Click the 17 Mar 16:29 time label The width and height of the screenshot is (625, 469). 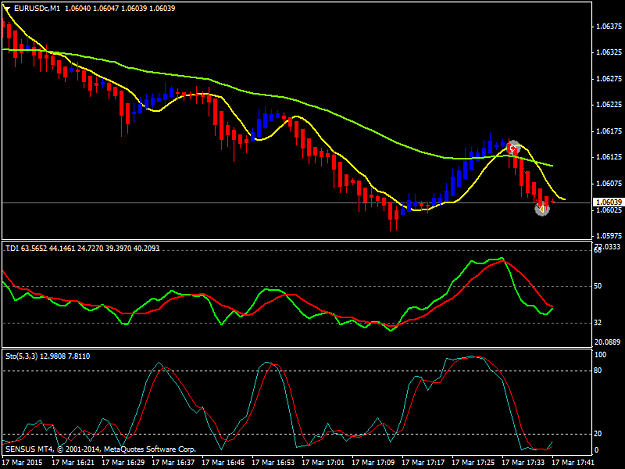pos(123,462)
